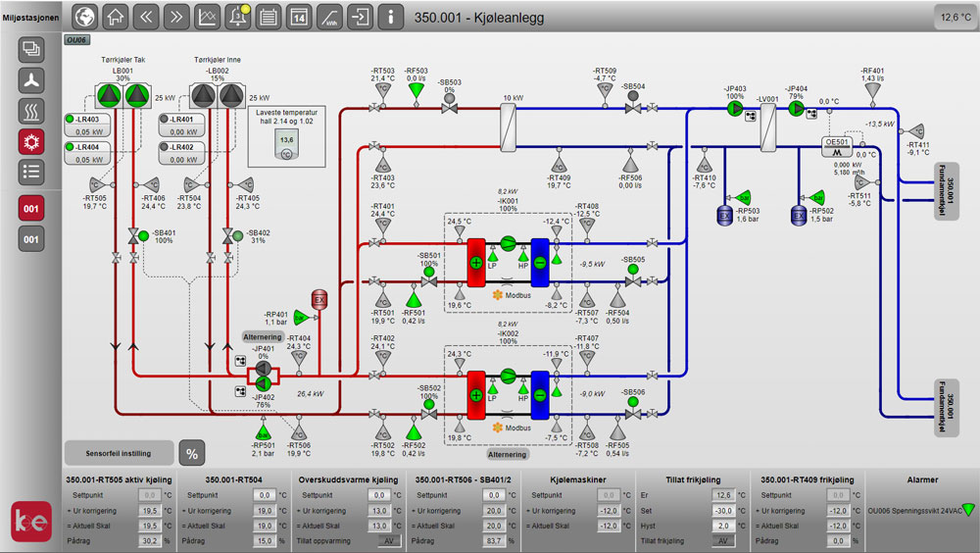Toggle Tillat oppvarming AV field

click(389, 541)
